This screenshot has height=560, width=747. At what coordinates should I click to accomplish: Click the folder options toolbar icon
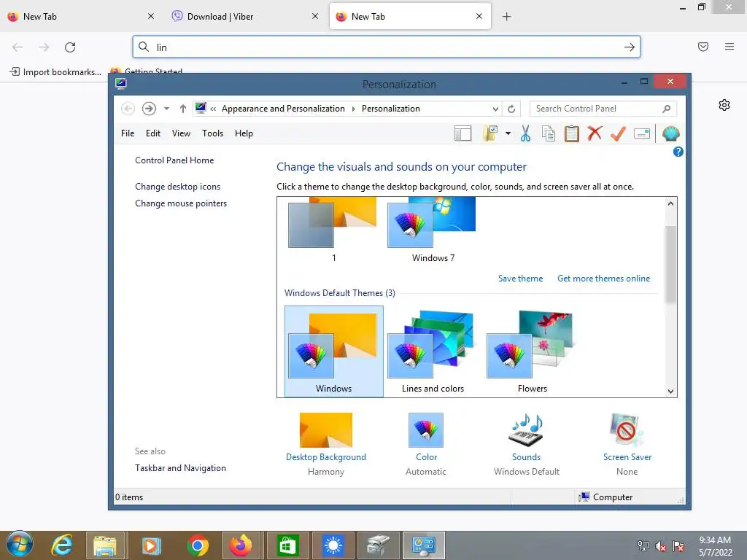click(489, 134)
